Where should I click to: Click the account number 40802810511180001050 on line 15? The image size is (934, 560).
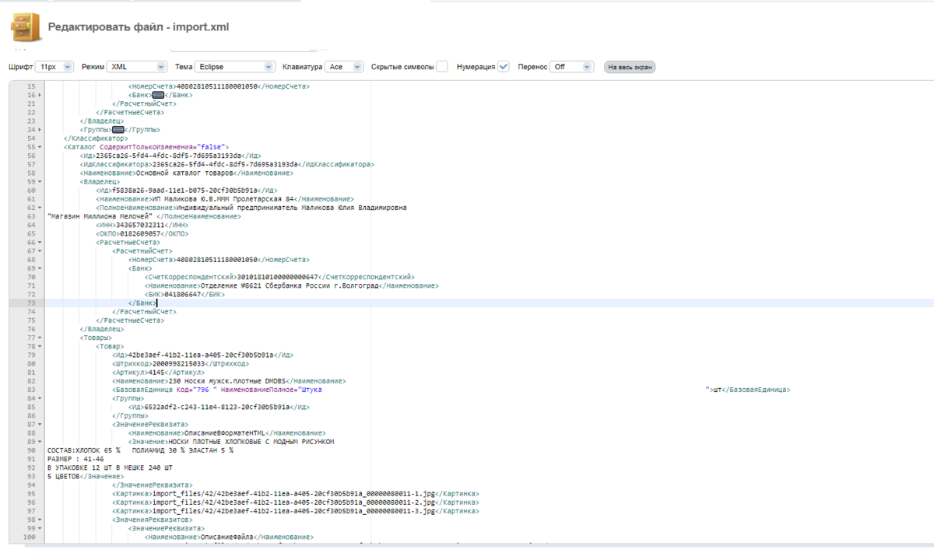tap(217, 86)
